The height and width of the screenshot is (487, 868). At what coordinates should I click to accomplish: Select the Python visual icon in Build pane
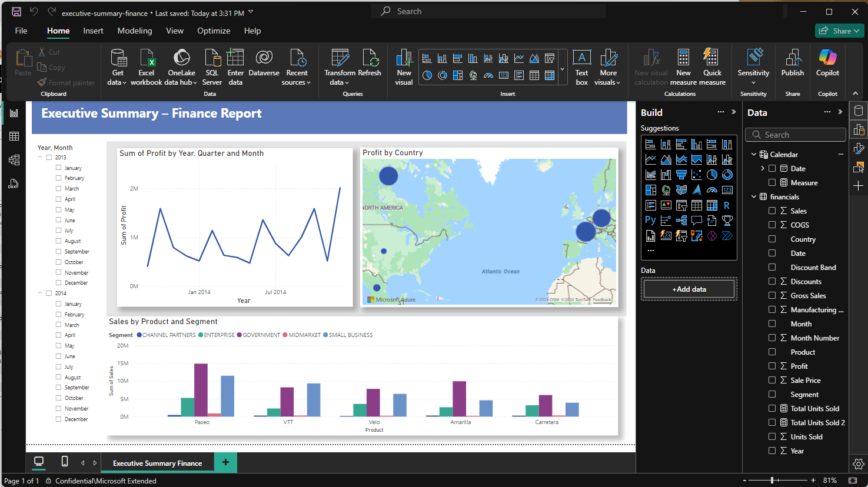(650, 220)
